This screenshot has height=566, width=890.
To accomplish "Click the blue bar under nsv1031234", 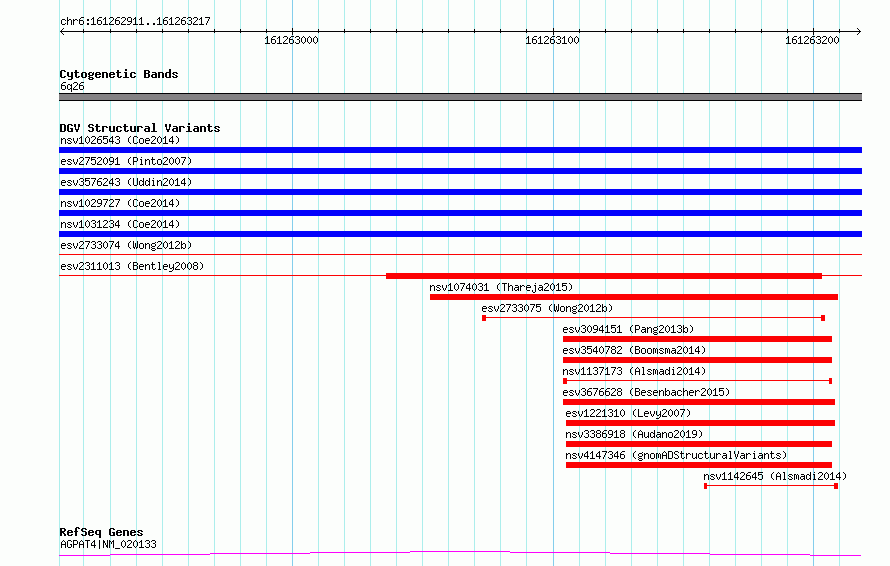I will [x=460, y=234].
